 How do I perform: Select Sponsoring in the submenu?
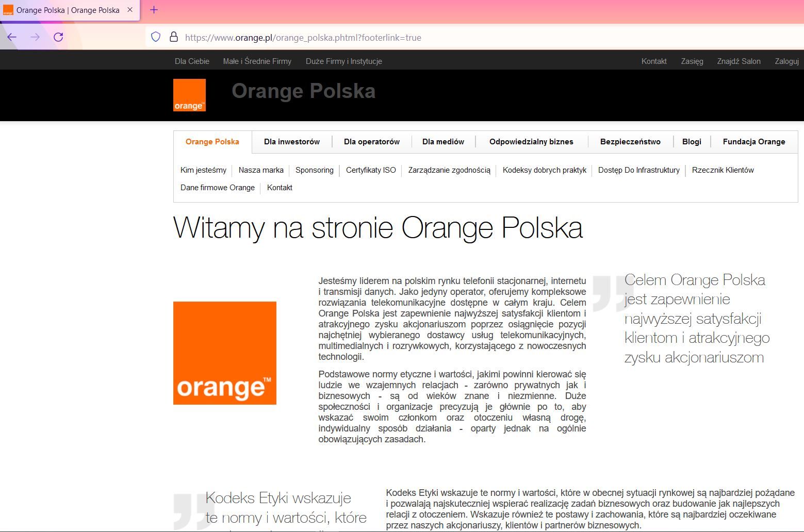click(x=315, y=170)
